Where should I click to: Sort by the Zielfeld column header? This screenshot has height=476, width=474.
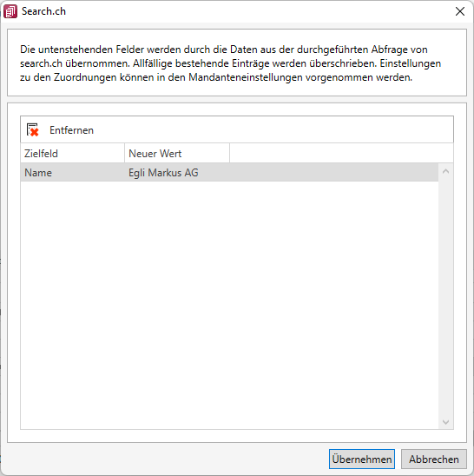point(73,153)
